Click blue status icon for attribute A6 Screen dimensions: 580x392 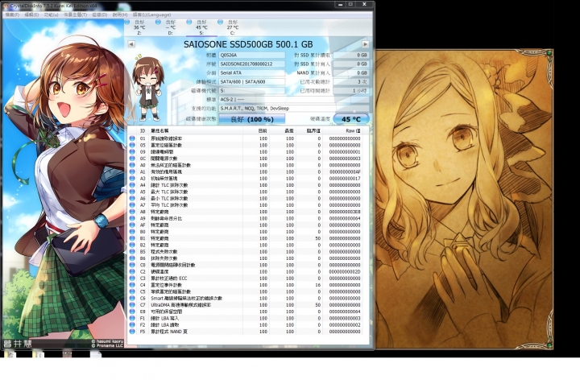coord(132,198)
